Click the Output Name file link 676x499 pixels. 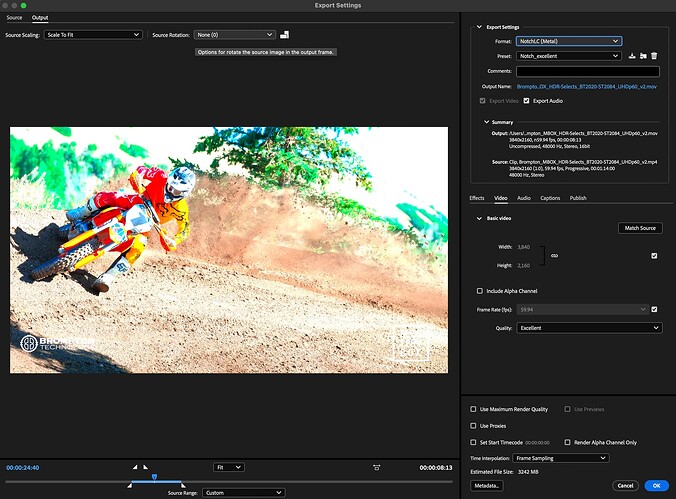587,87
